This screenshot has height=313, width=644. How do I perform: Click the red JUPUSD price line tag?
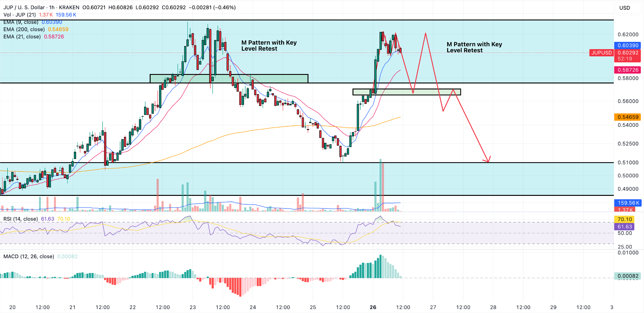(x=601, y=53)
